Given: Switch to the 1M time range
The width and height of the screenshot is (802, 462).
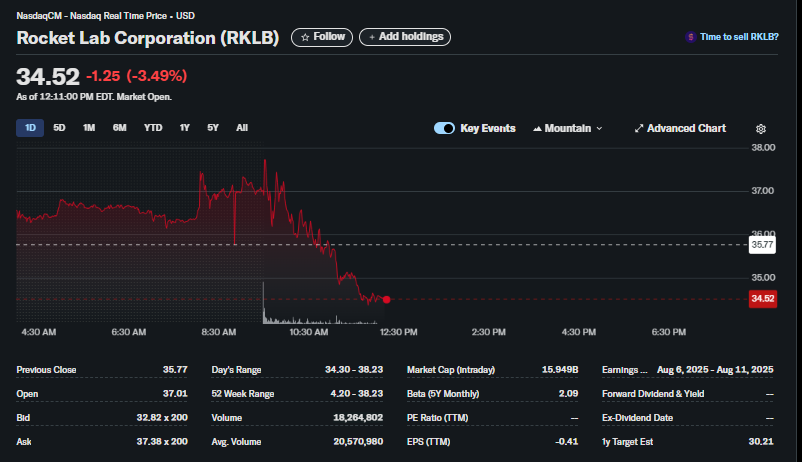Looking at the screenshot, I should pos(89,128).
